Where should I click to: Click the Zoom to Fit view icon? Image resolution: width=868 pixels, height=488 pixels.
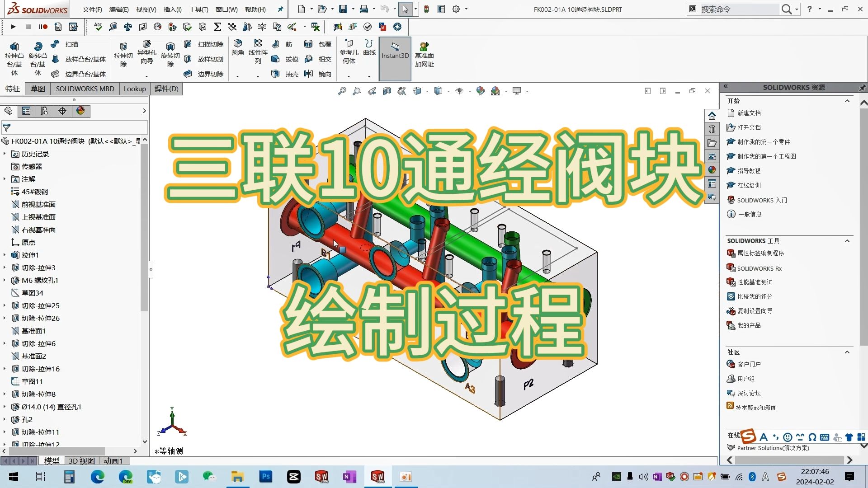click(x=342, y=91)
